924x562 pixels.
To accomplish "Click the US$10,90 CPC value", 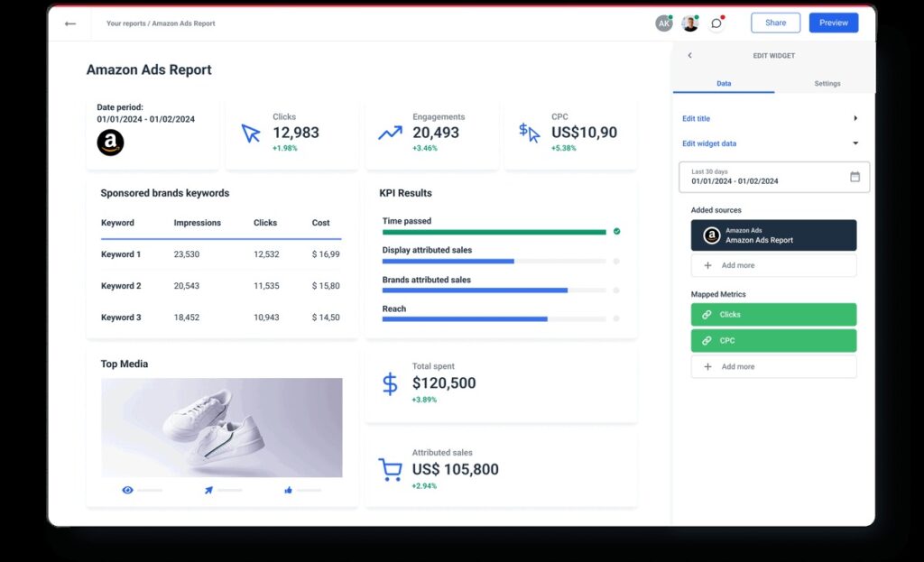I will (584, 133).
